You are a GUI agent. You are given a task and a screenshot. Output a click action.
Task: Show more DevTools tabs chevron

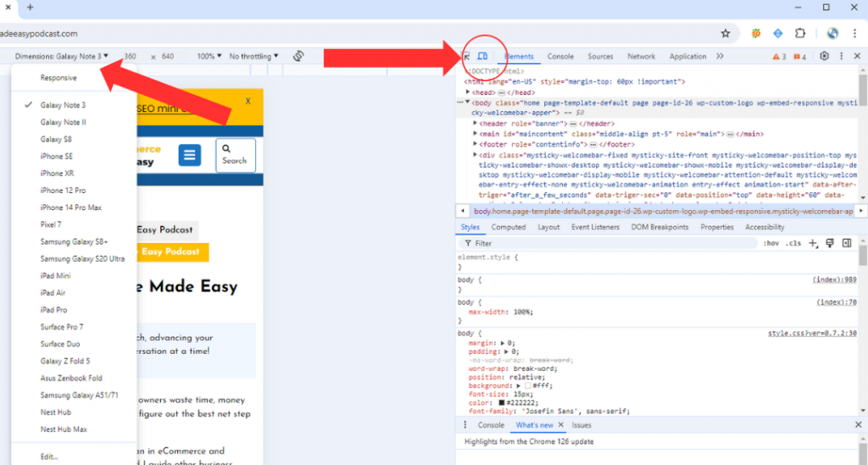[720, 56]
